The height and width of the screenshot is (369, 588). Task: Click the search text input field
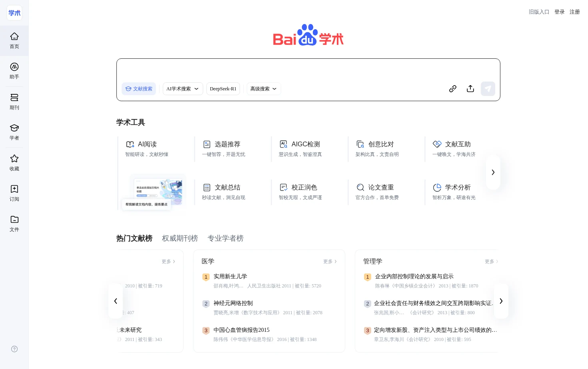pos(308,70)
